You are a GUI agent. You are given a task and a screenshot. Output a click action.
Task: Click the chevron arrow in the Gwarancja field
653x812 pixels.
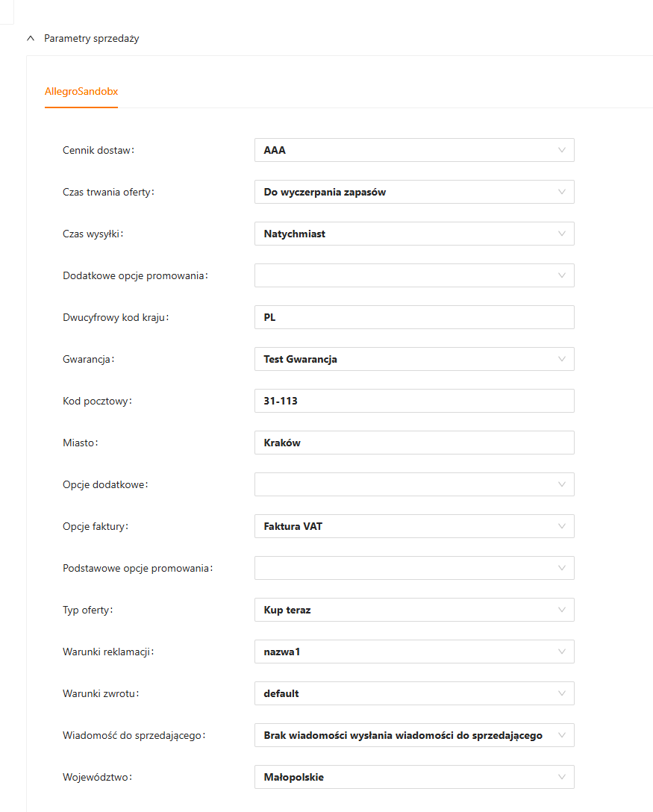pos(562,359)
